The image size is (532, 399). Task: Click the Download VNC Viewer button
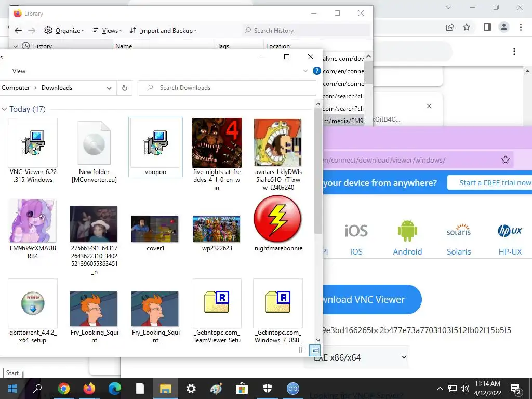coord(373,300)
